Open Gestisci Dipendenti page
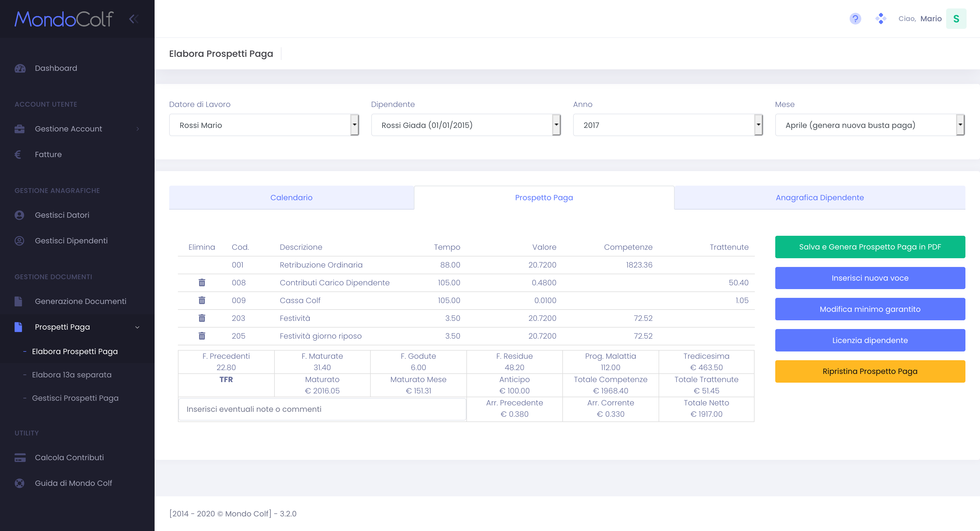Viewport: 980px width, 531px height. click(71, 241)
